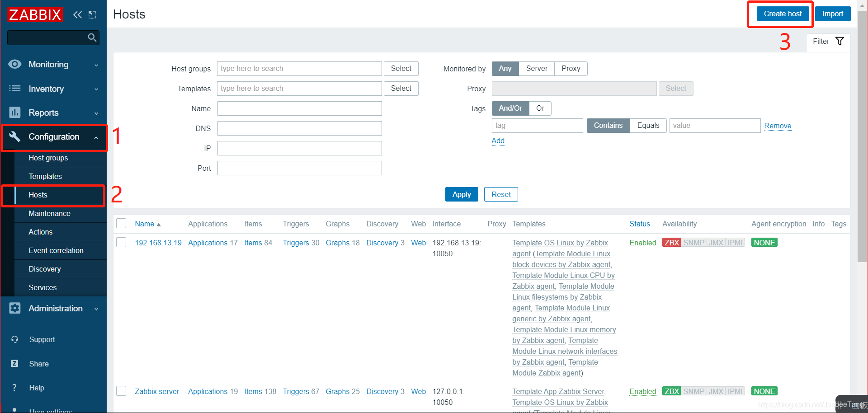This screenshot has height=413, width=868.
Task: Expand the Inventory menu chevron
Action: click(x=96, y=89)
